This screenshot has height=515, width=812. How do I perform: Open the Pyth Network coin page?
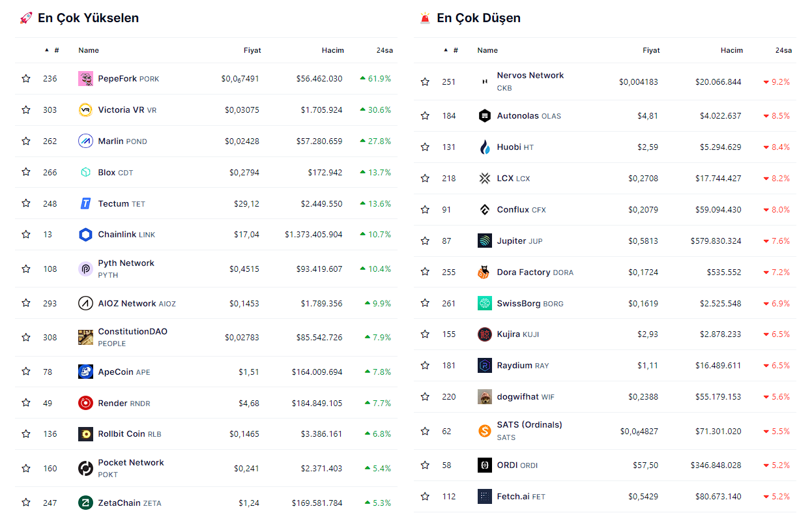pyautogui.click(x=126, y=263)
